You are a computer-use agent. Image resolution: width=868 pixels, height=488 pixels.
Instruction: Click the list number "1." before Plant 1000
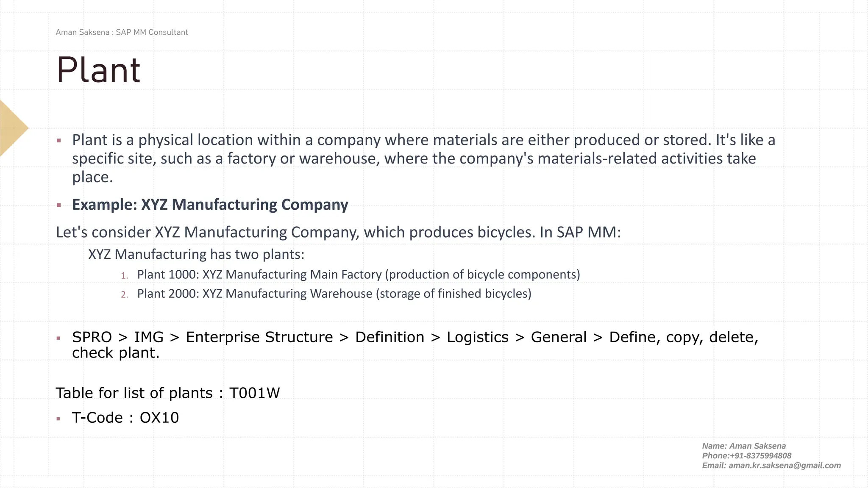(x=124, y=276)
